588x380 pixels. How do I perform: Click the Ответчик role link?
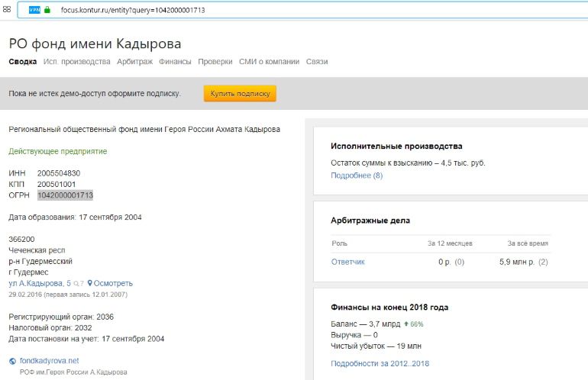[347, 262]
